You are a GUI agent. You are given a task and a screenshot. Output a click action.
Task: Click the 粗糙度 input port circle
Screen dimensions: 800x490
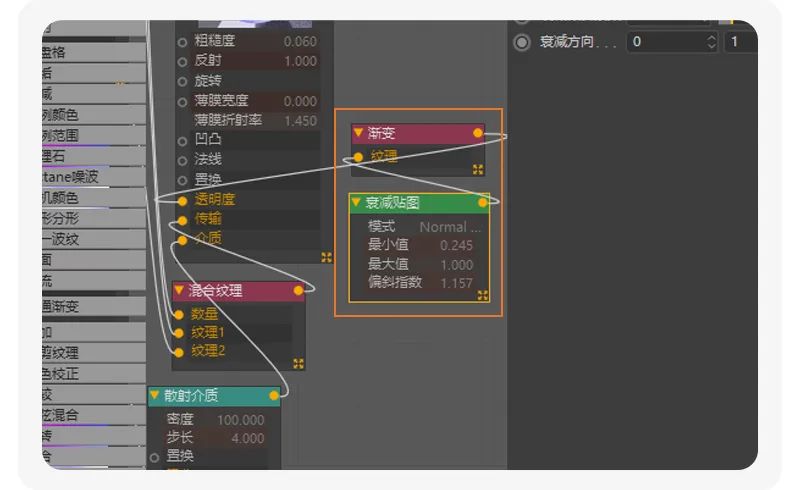182,42
